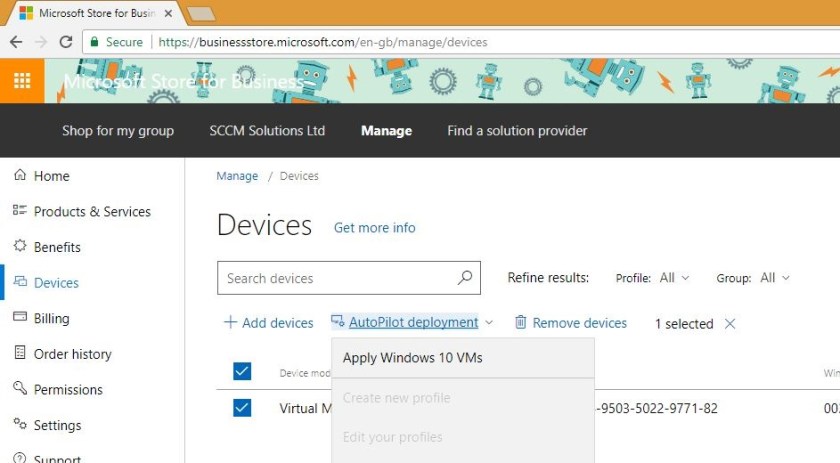
Task: Click the Add devices link
Action: coord(278,323)
